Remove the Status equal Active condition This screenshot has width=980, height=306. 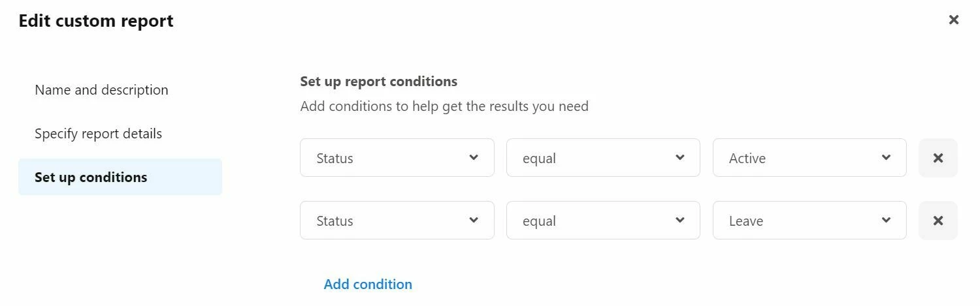click(938, 158)
